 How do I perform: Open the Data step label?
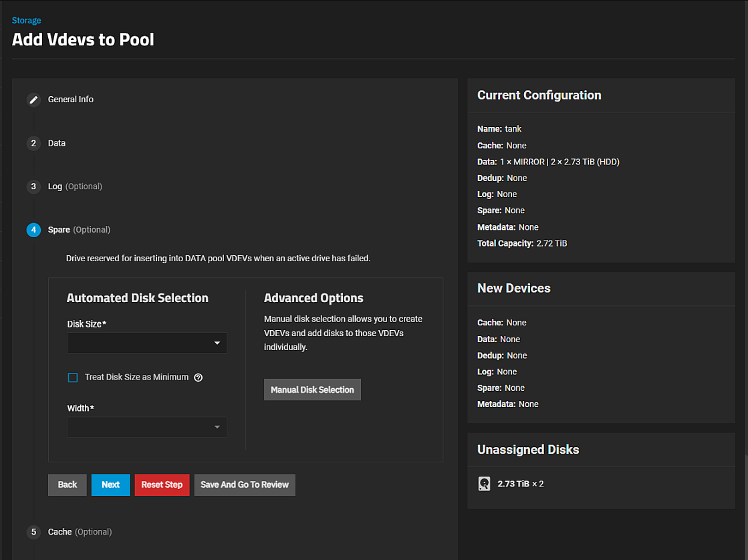[x=57, y=144]
